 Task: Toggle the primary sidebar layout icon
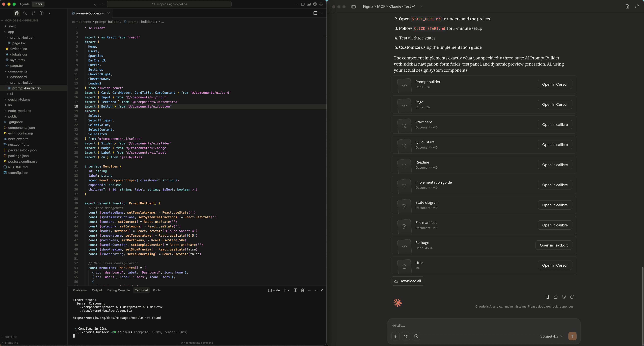[303, 4]
